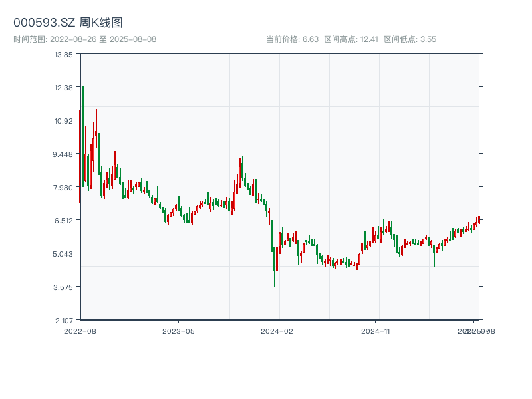Viewport: 532px width, 399px height.
Task: Click the 2022-08 x-axis date label
Action: (80, 331)
